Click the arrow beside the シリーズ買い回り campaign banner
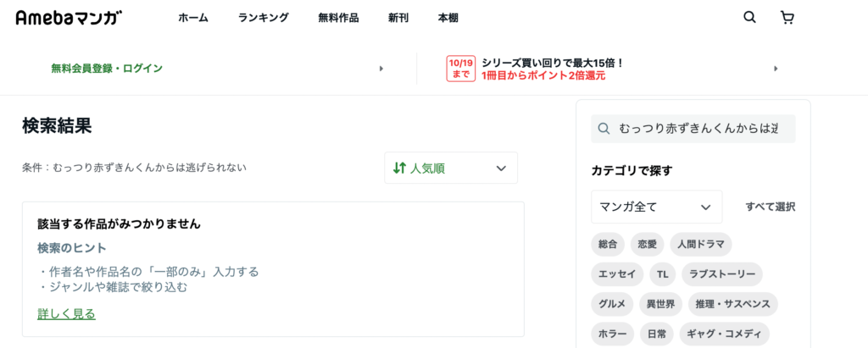The image size is (868, 348). (776, 69)
